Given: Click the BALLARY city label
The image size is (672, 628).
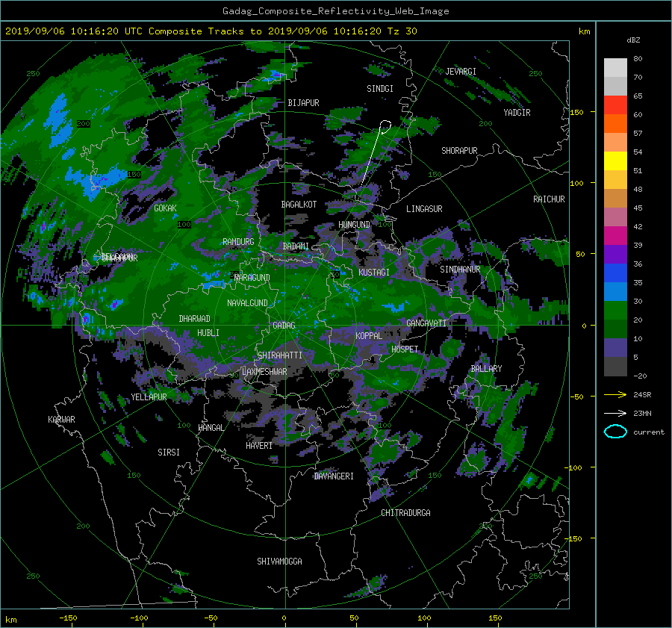Looking at the screenshot, I should 486,369.
